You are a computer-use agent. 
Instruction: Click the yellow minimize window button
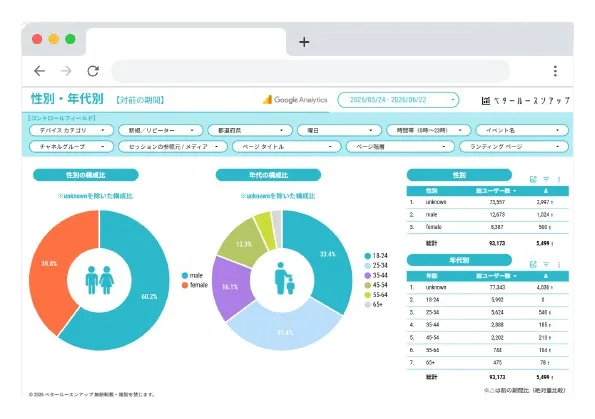point(54,39)
